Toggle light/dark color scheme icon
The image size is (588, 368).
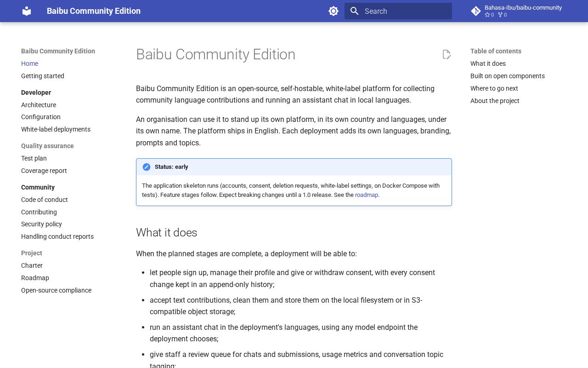334,11
